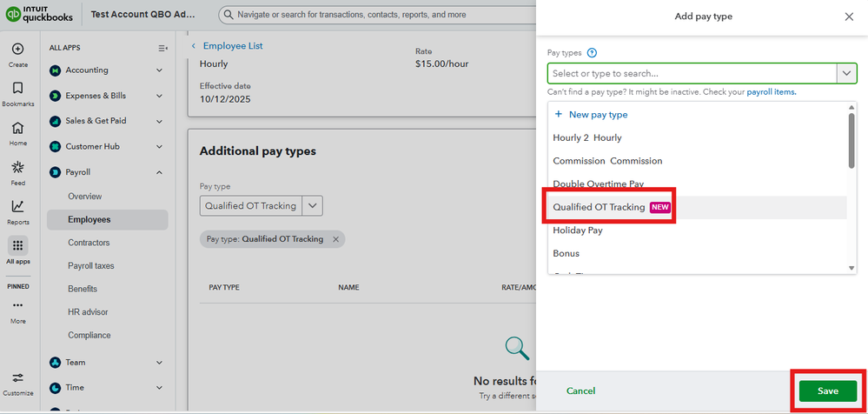Expand the Accounting menu chevron
Image resolution: width=868 pixels, height=414 pixels.
159,70
